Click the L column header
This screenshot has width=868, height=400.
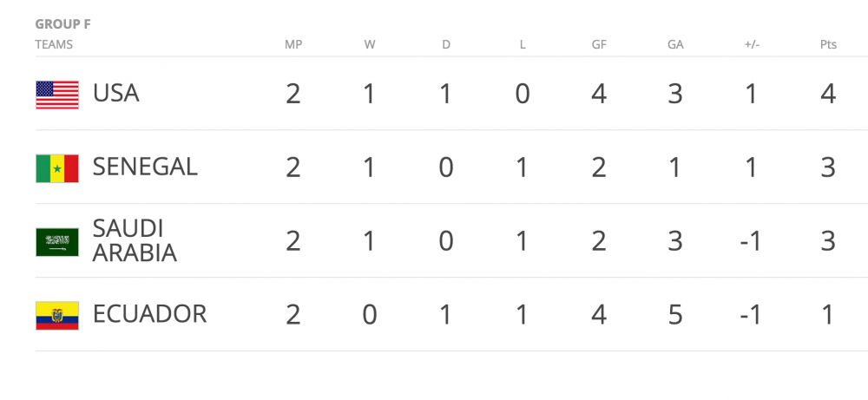(523, 44)
